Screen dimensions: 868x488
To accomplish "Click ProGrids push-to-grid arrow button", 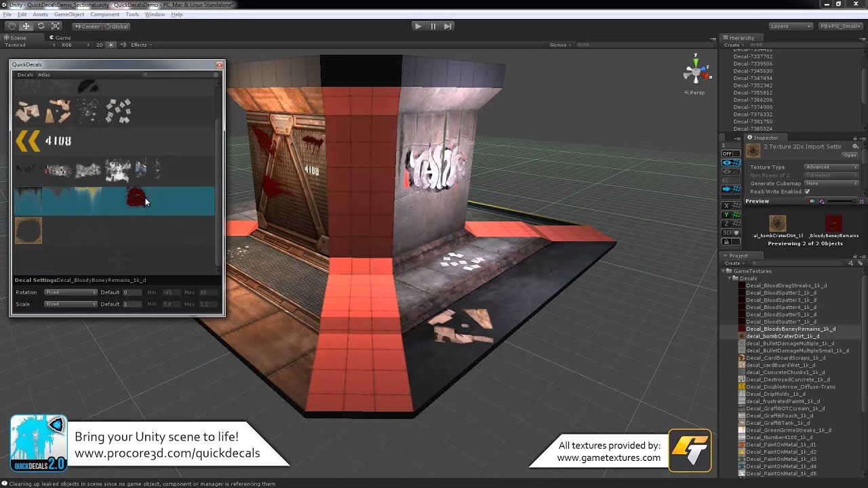I will tap(731, 189).
